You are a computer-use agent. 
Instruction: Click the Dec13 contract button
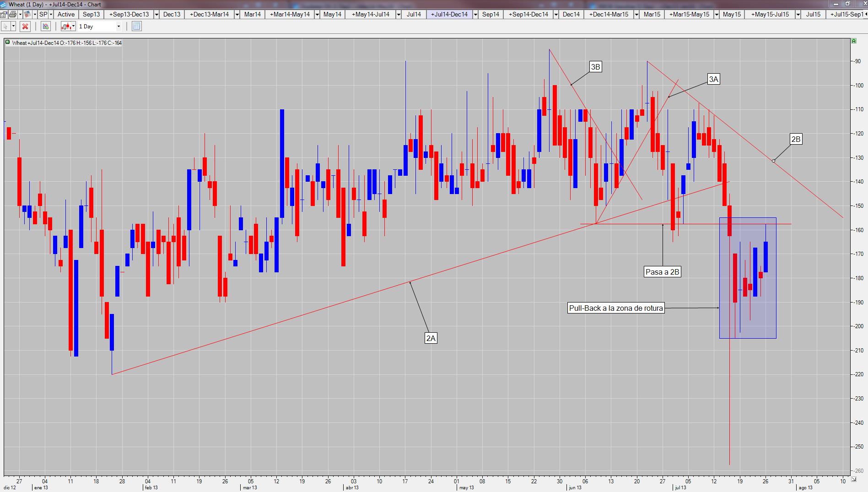172,14
